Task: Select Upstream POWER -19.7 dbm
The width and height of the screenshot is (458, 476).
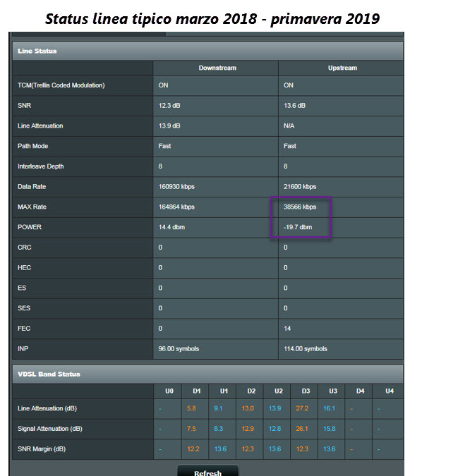Action: pos(298,227)
